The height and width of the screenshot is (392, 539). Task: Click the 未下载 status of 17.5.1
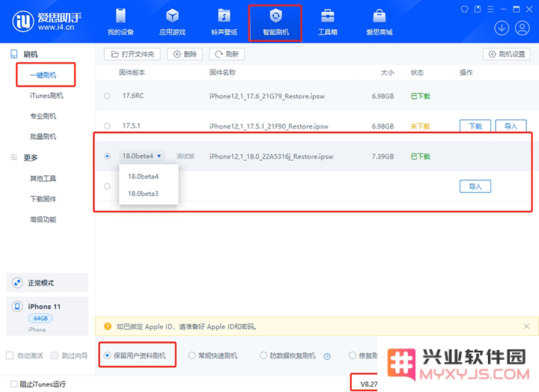pyautogui.click(x=420, y=126)
